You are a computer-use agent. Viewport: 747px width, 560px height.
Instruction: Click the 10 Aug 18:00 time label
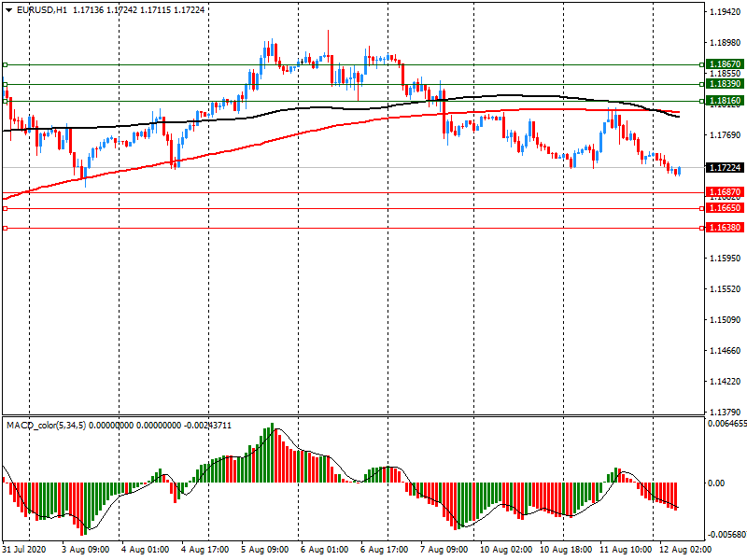click(x=566, y=550)
